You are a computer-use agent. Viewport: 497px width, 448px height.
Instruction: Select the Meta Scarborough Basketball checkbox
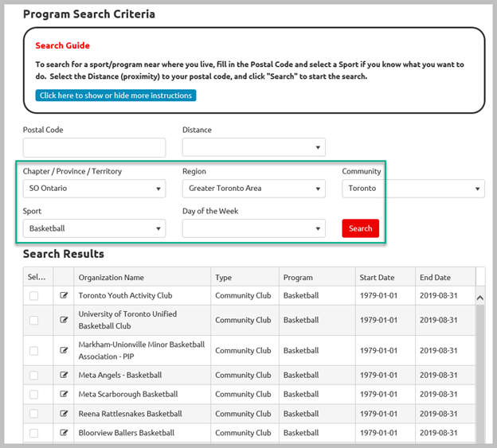click(x=34, y=394)
